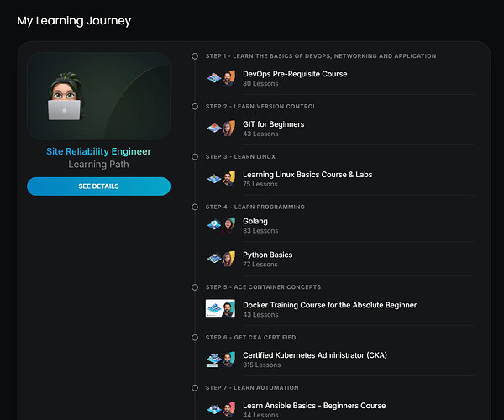This screenshot has width=504, height=420.
Task: Click the SEE DETAILS button
Action: pos(98,186)
